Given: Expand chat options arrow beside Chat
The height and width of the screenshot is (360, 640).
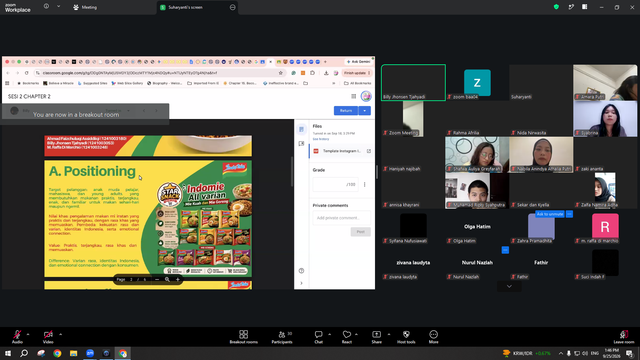Looking at the screenshot, I should point(329,334).
